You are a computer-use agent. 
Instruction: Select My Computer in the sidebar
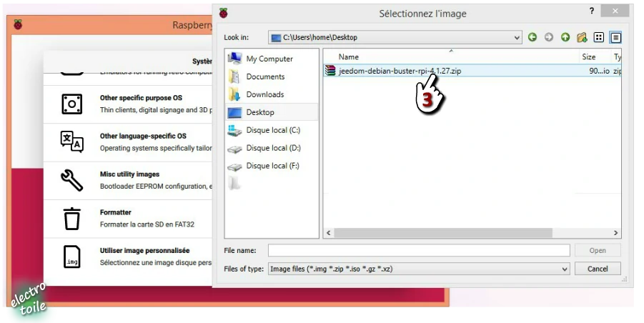pyautogui.click(x=272, y=59)
